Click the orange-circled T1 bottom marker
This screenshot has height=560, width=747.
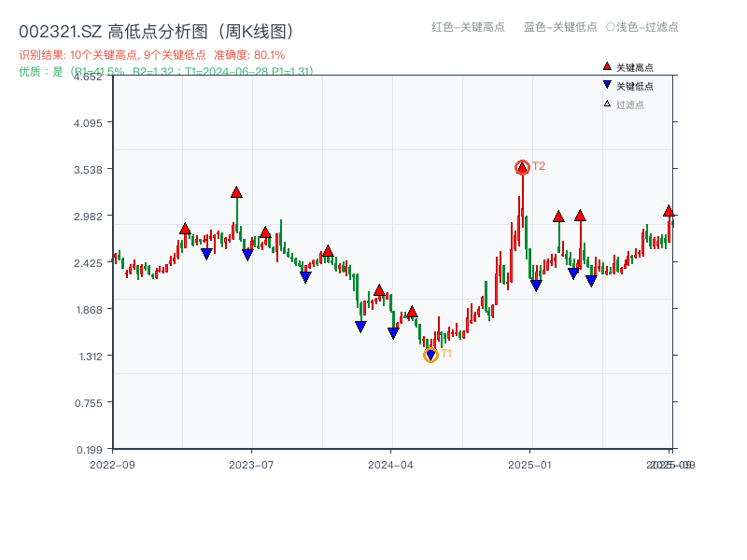(431, 354)
